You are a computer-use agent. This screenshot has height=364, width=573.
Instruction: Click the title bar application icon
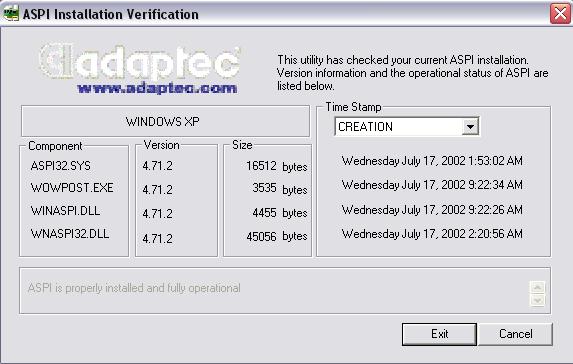tap(11, 14)
